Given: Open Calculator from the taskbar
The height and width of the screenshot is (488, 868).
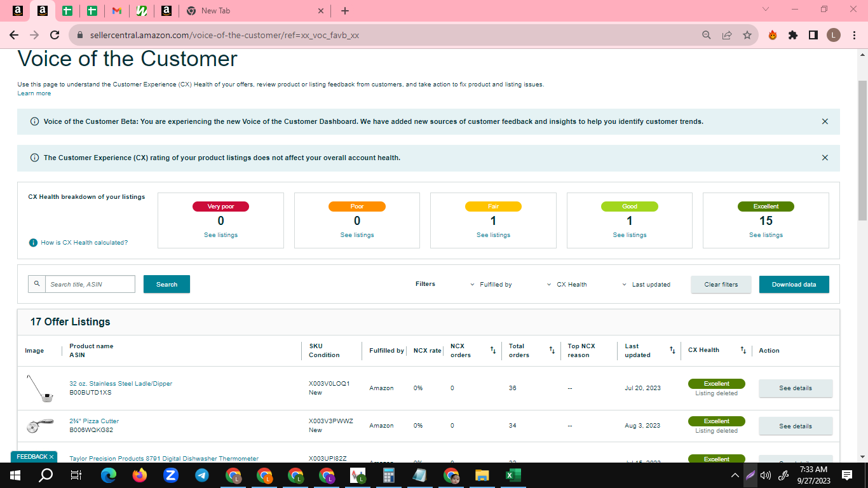Looking at the screenshot, I should [389, 475].
